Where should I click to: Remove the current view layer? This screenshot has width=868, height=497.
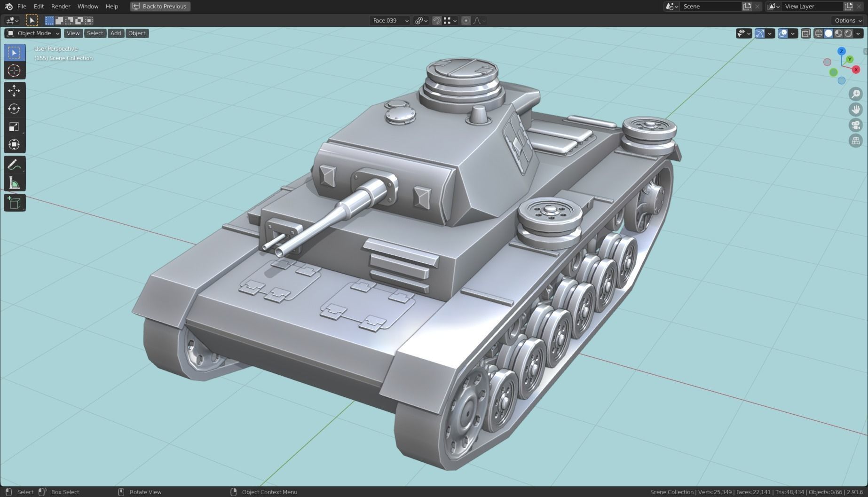pyautogui.click(x=859, y=6)
